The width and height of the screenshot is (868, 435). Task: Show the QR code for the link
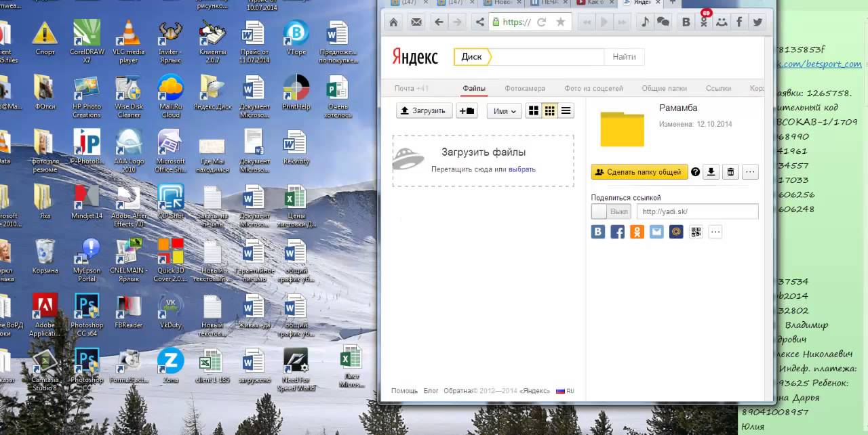click(696, 232)
